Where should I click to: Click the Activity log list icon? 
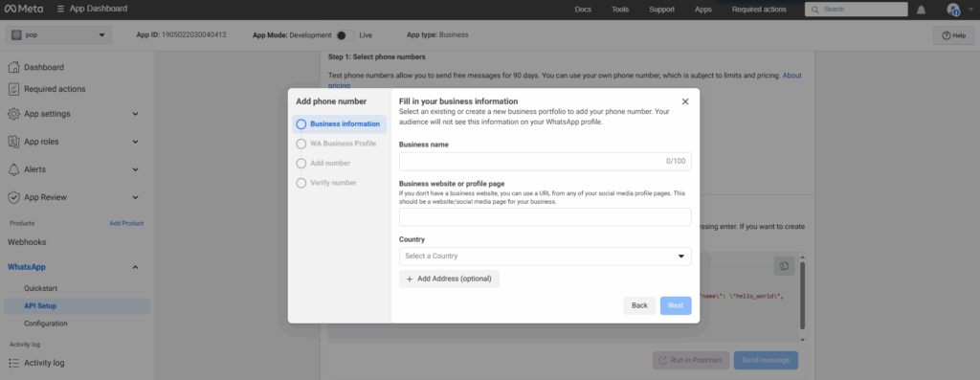pyautogui.click(x=13, y=363)
